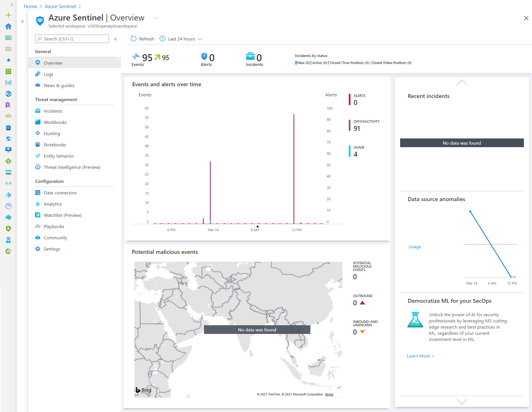Click the Refresh icon in the toolbar

134,39
